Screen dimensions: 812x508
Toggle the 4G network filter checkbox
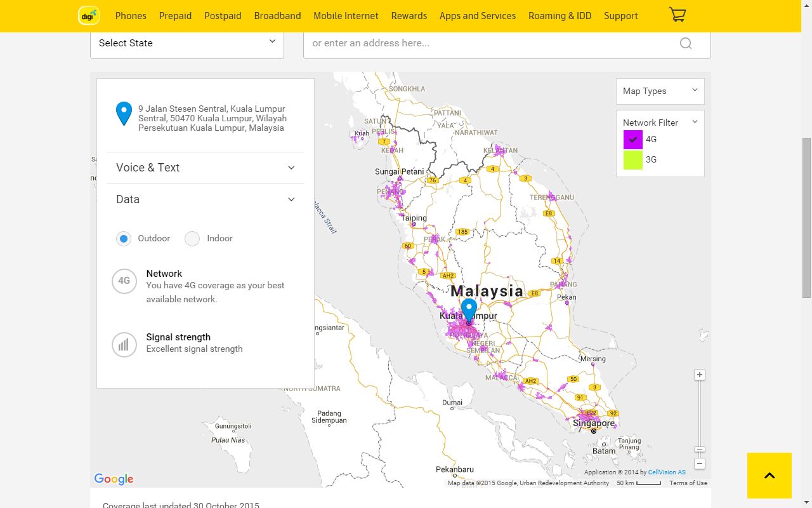[633, 140]
